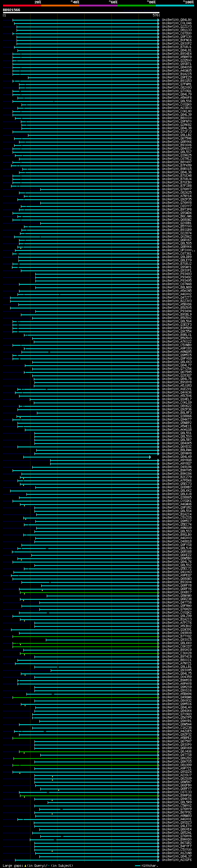This screenshot has height=868, width=197.
Task: Select hit UniRef100_B4FYF7
Action: (x=177, y=846)
